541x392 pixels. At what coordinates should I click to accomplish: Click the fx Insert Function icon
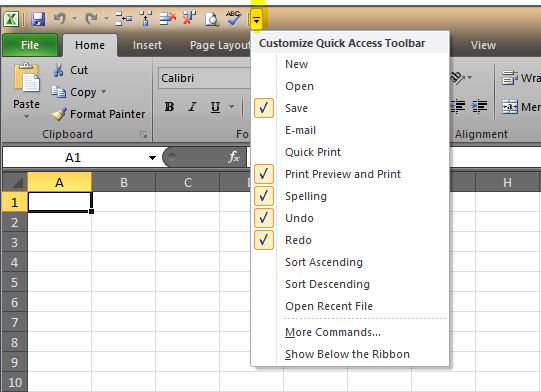[234, 157]
